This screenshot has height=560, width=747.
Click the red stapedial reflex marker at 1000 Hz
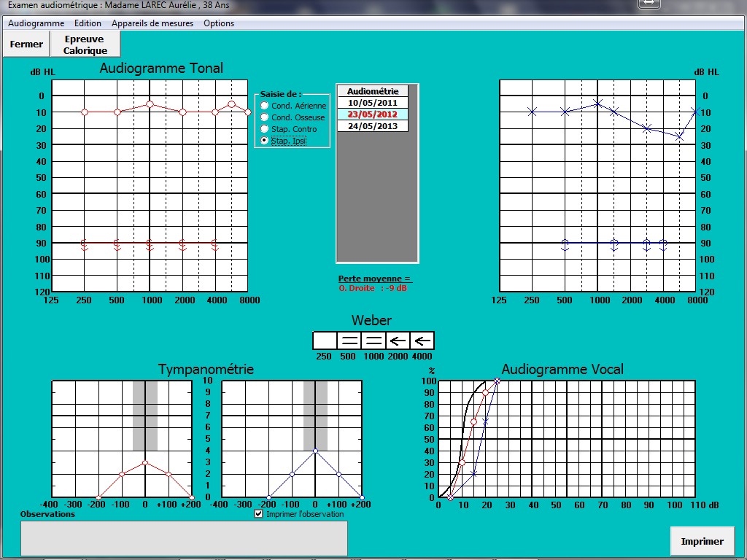tap(150, 245)
